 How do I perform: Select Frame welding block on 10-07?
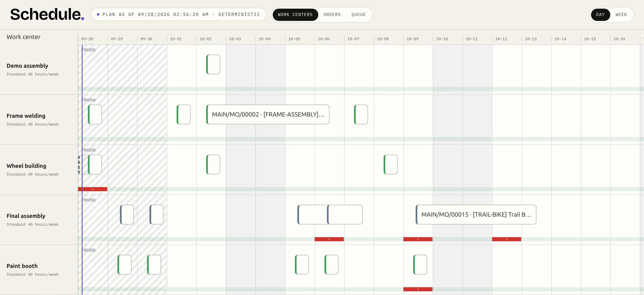[361, 114]
